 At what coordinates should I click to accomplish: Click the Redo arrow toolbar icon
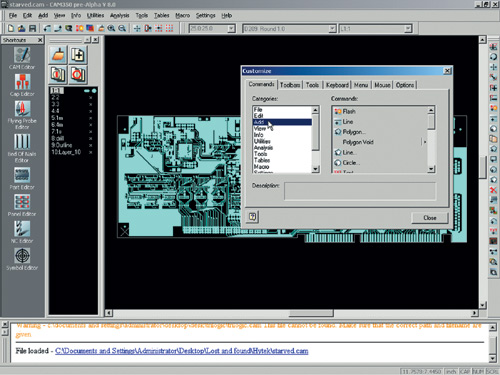coord(58,28)
